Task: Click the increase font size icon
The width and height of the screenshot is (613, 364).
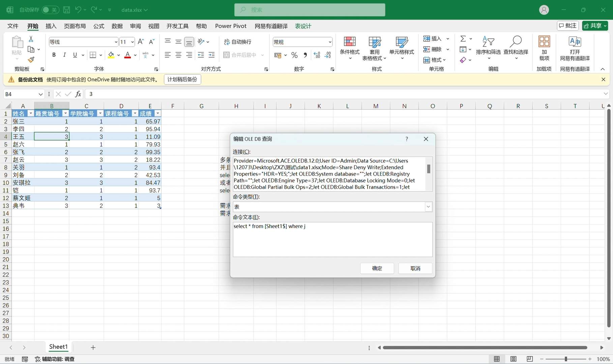Action: pos(141,41)
